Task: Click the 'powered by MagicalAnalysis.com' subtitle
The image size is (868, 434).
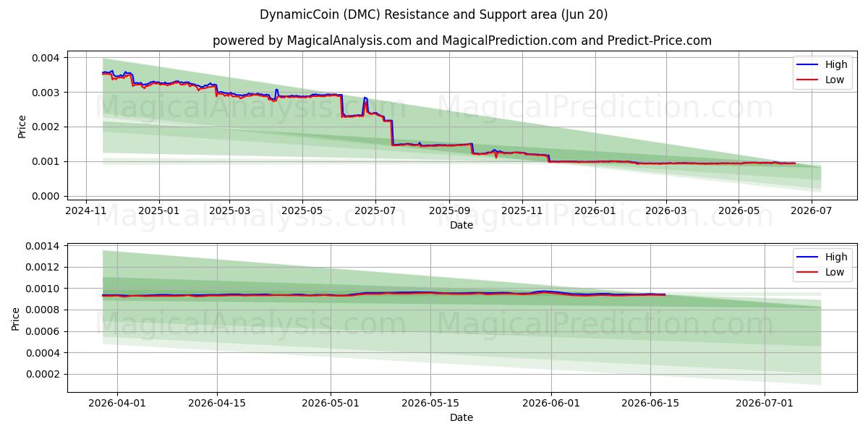Action: 462,41
